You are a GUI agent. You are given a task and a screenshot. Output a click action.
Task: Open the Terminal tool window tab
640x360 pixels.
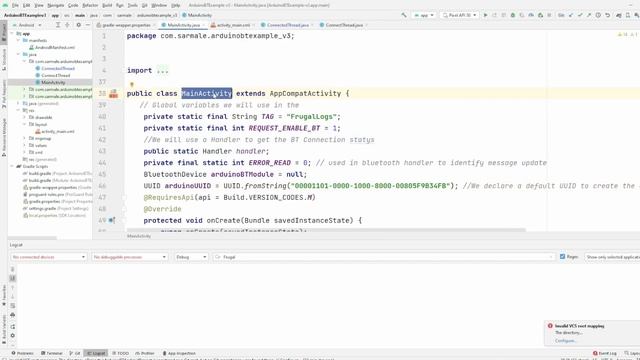coord(52,353)
